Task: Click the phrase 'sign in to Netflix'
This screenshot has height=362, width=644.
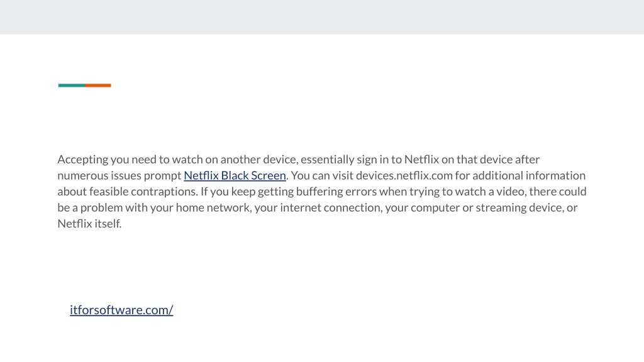Action: click(394, 159)
